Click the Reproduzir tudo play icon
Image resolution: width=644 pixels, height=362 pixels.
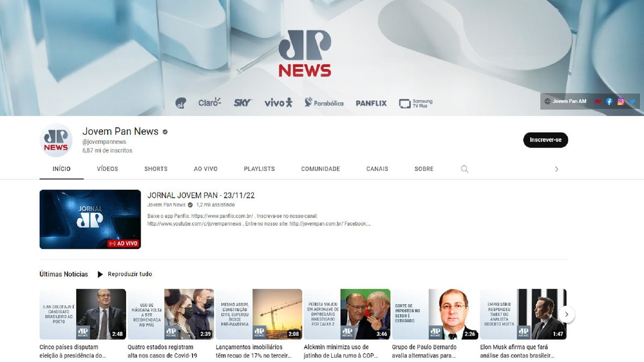[x=100, y=274]
